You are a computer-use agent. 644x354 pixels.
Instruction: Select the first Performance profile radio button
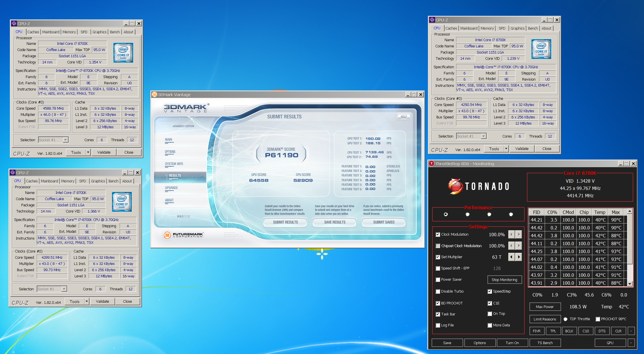tap(446, 214)
